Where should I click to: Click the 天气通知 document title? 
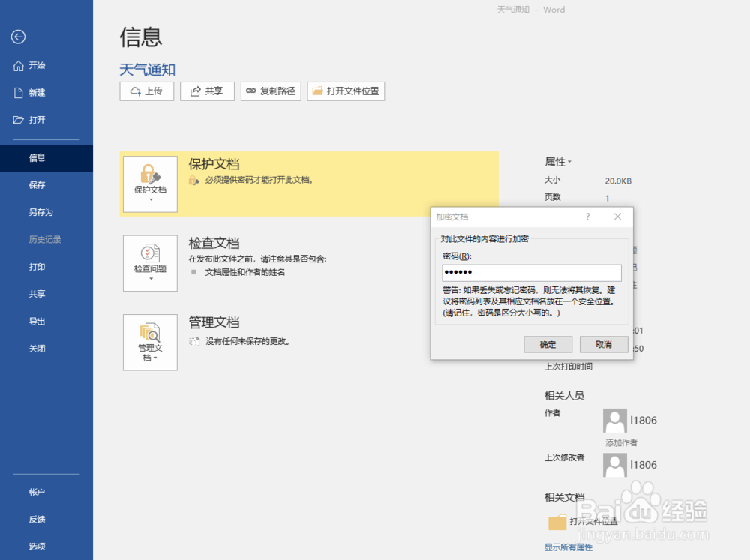[147, 70]
